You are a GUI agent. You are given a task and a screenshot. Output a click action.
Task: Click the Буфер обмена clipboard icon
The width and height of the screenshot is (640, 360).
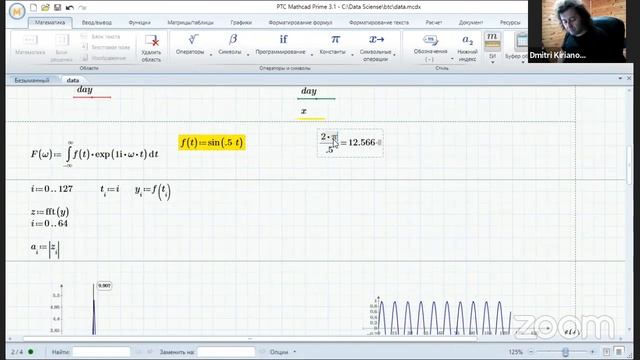pyautogui.click(x=522, y=41)
